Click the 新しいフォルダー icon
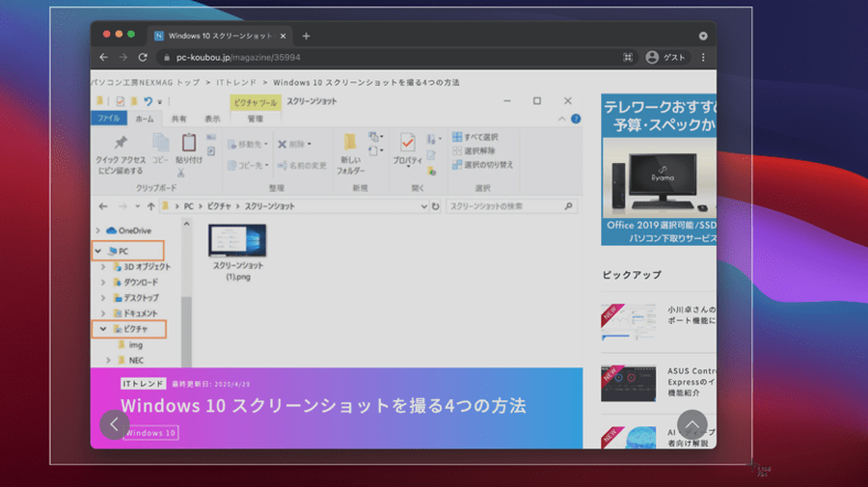This screenshot has width=868, height=487. pyautogui.click(x=350, y=142)
